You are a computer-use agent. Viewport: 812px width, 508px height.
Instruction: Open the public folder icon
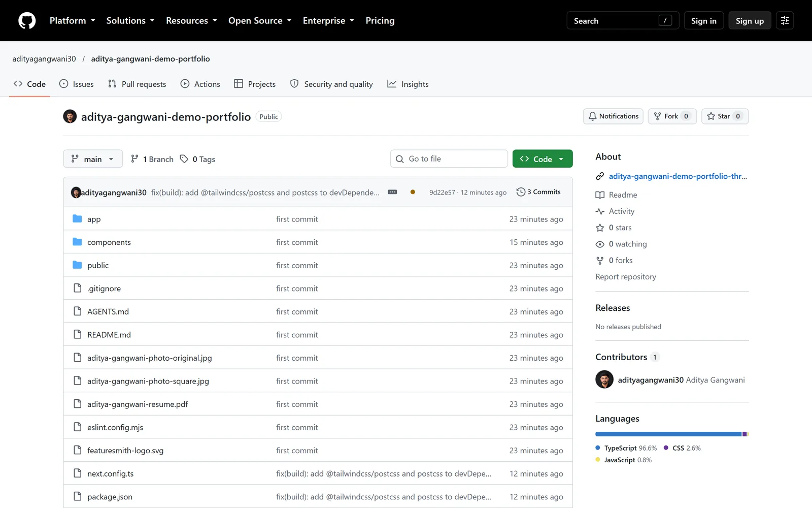(x=77, y=265)
